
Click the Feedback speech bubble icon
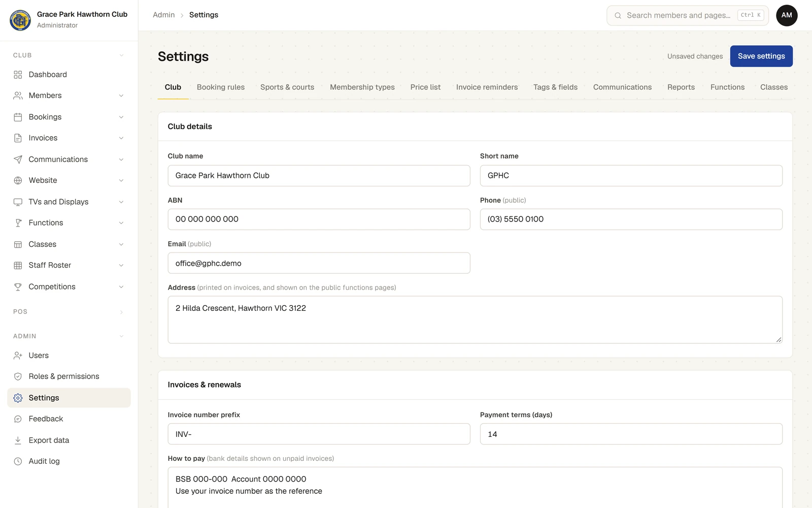[18, 419]
